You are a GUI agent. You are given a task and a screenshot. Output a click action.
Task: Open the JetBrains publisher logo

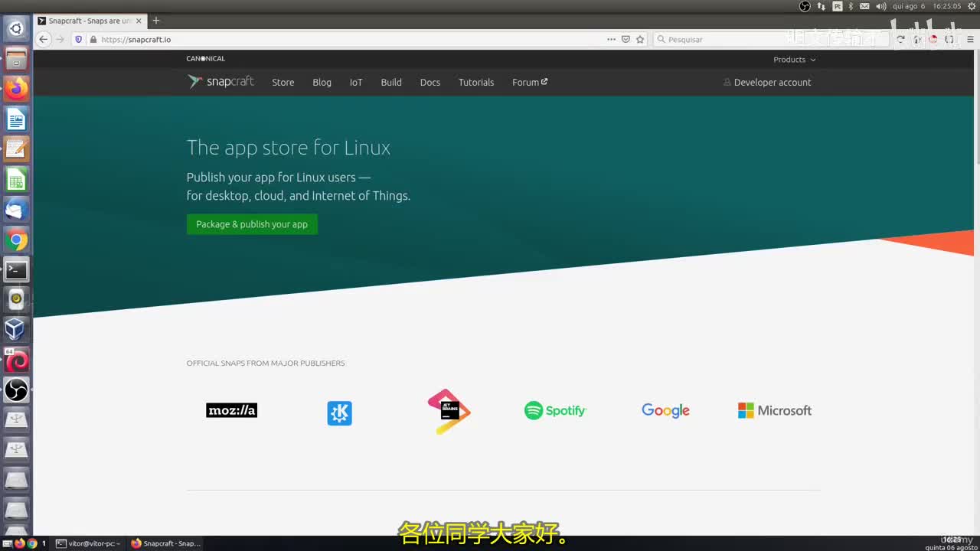(449, 411)
